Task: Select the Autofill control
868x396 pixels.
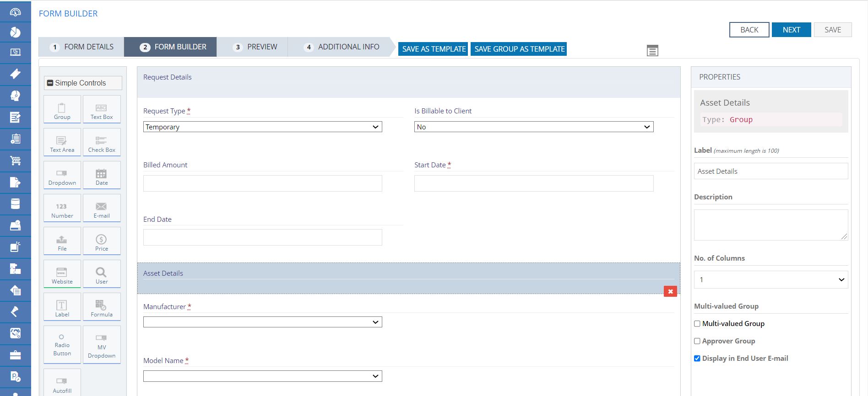Action: [62, 383]
